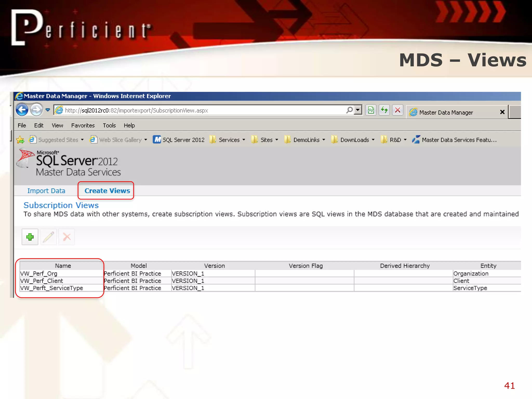Open the Services favorites folder

[x=225, y=140]
